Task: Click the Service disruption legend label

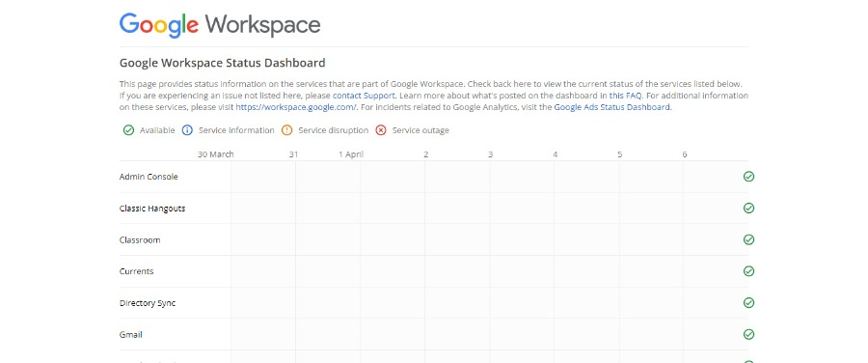Action: [x=334, y=130]
